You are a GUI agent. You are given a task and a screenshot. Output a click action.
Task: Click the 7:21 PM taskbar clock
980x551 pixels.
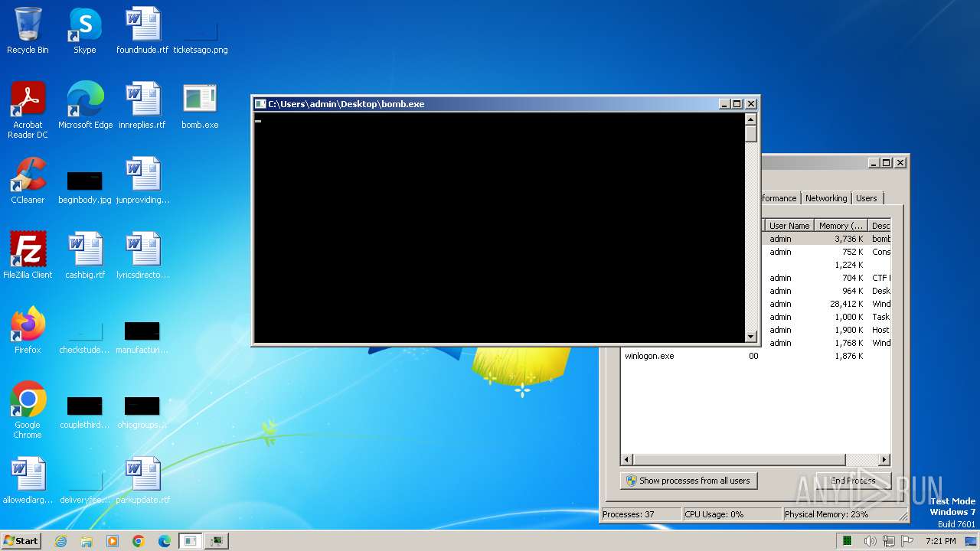(x=940, y=541)
